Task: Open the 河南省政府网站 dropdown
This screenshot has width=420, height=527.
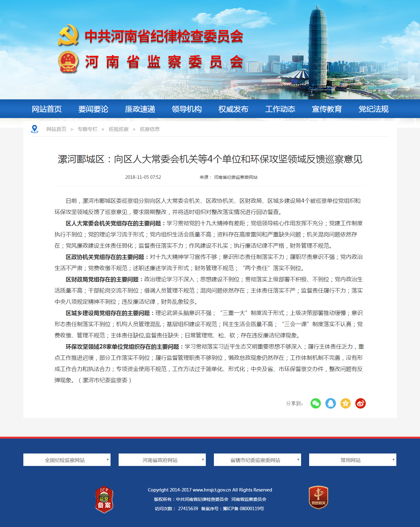Action: (162, 460)
